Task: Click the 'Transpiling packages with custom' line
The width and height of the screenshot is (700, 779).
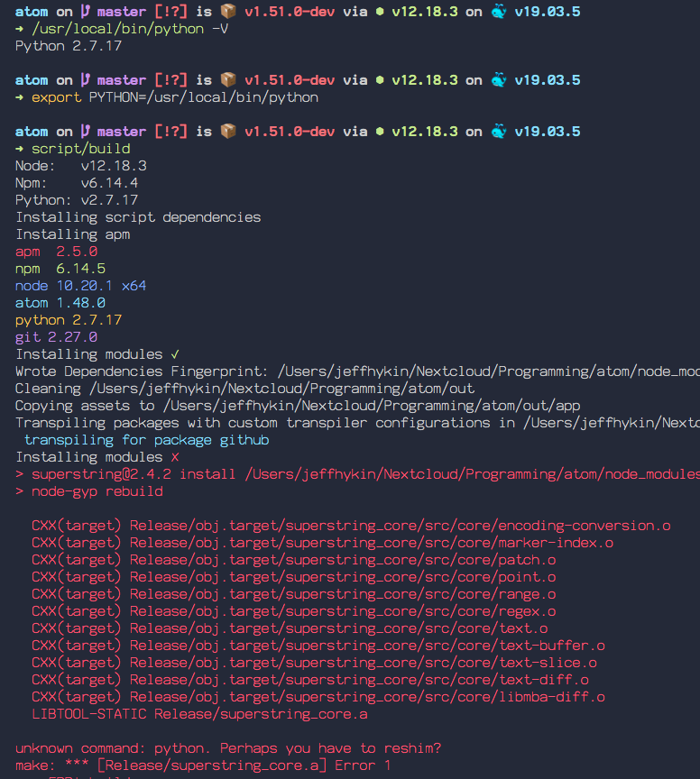Action: (357, 423)
